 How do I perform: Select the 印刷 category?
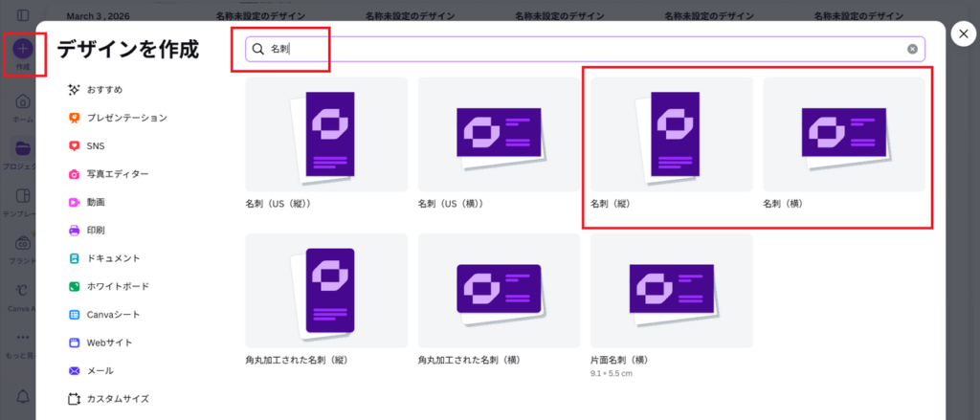(86, 230)
